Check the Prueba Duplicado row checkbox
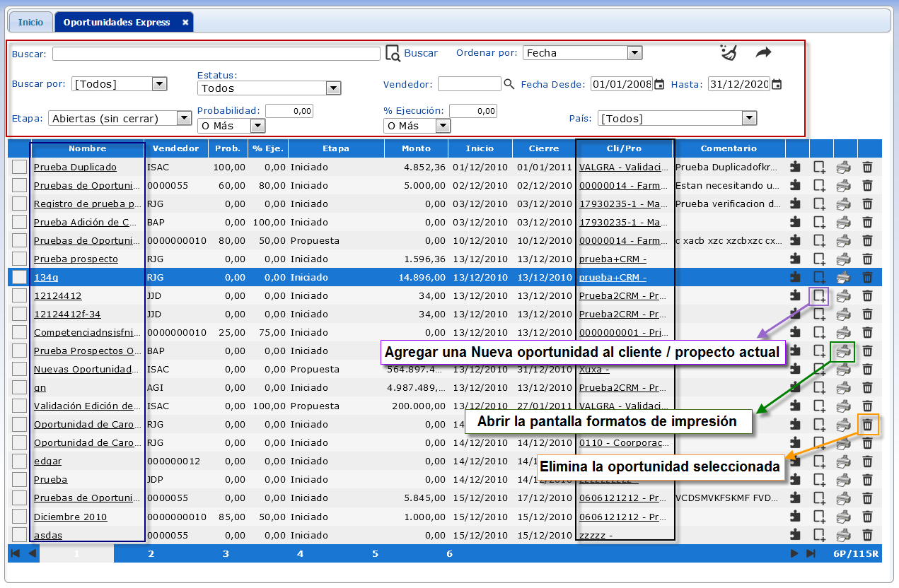899x588 pixels. 20,167
